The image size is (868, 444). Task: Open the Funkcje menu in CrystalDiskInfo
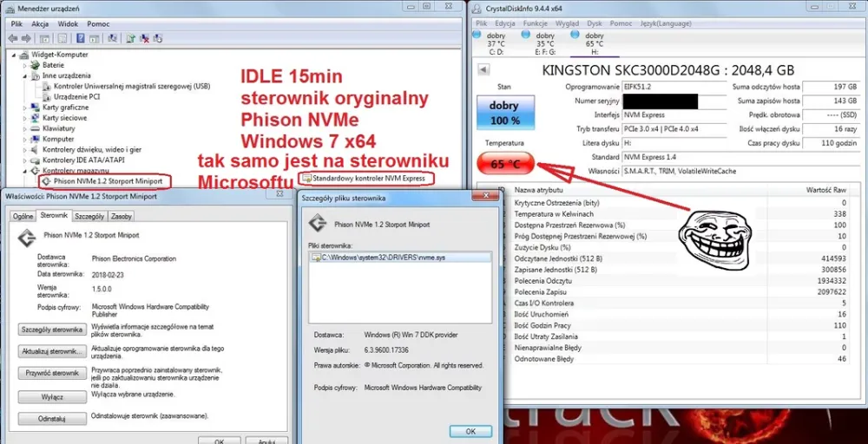(x=535, y=23)
